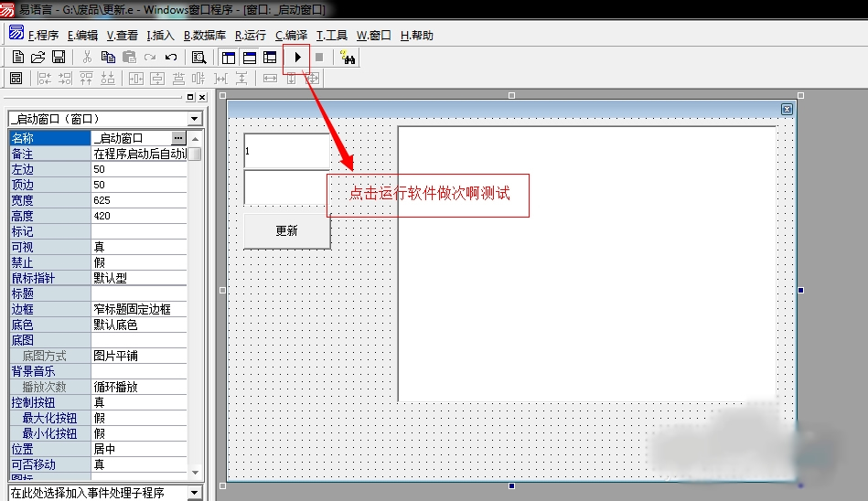Screen dimensions: 868x501
Task: Select the 左边 property value 50
Action: [x=139, y=169]
